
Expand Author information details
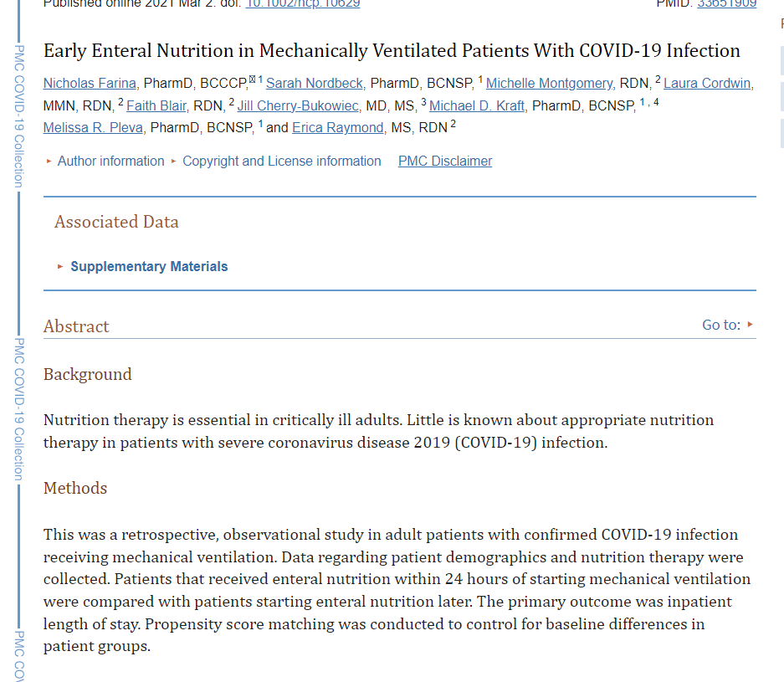click(110, 161)
